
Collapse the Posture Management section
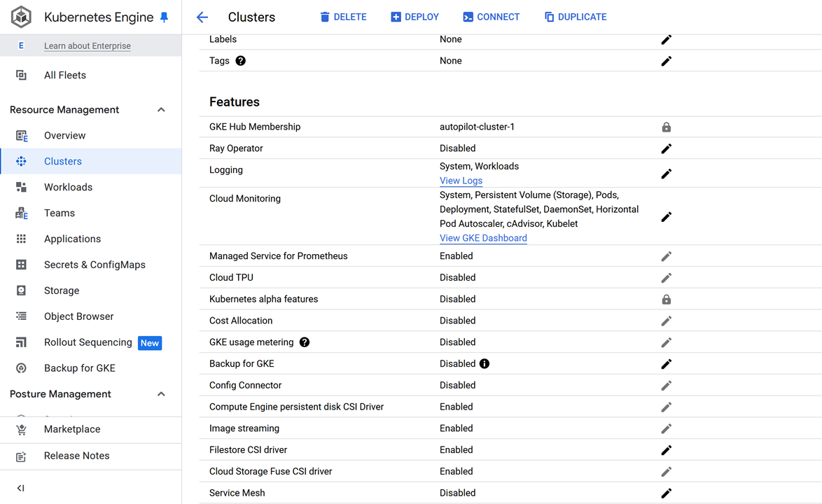click(162, 394)
